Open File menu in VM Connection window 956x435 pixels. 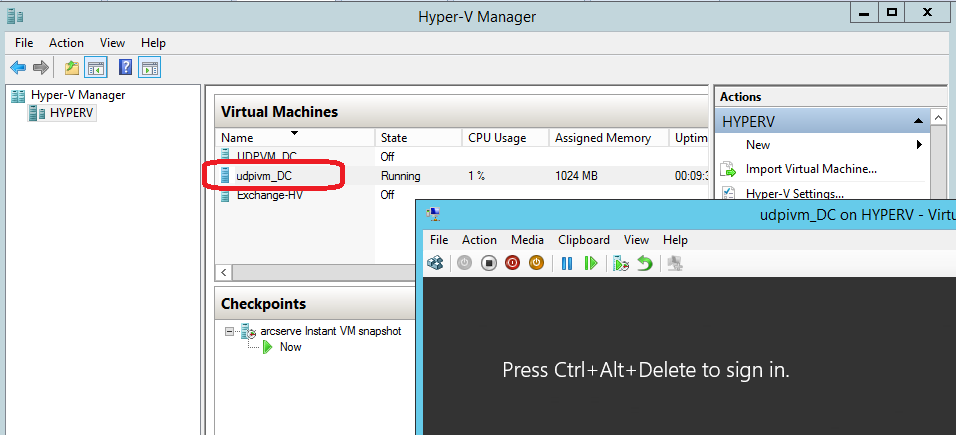pos(439,240)
